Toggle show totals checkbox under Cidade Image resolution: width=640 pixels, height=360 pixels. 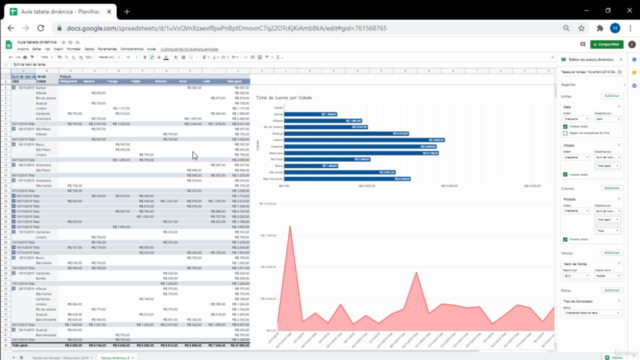click(x=565, y=175)
